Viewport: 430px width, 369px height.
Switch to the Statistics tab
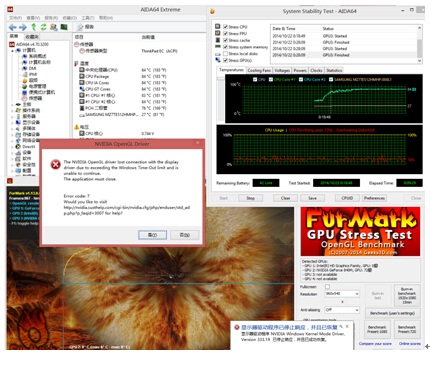(x=334, y=70)
